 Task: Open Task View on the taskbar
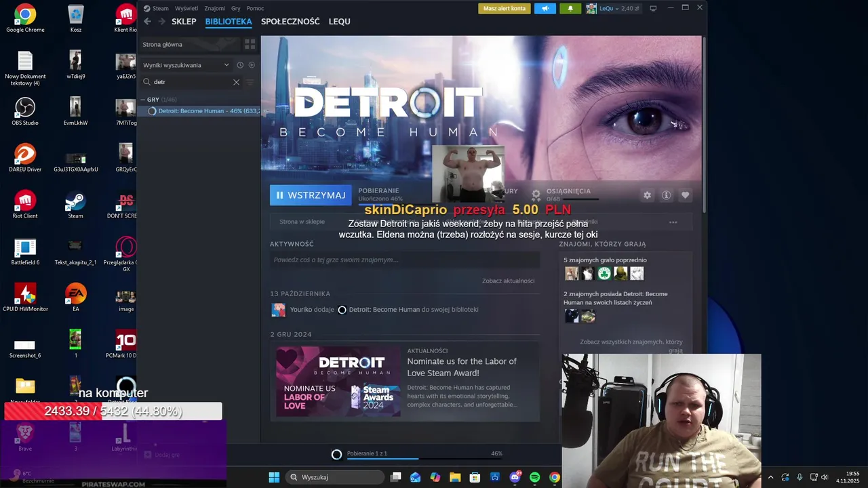click(x=396, y=477)
